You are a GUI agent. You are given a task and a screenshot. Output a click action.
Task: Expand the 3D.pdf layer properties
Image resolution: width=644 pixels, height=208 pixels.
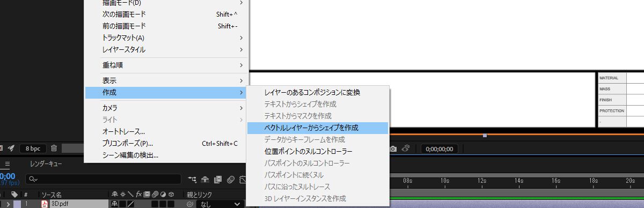tap(8, 204)
